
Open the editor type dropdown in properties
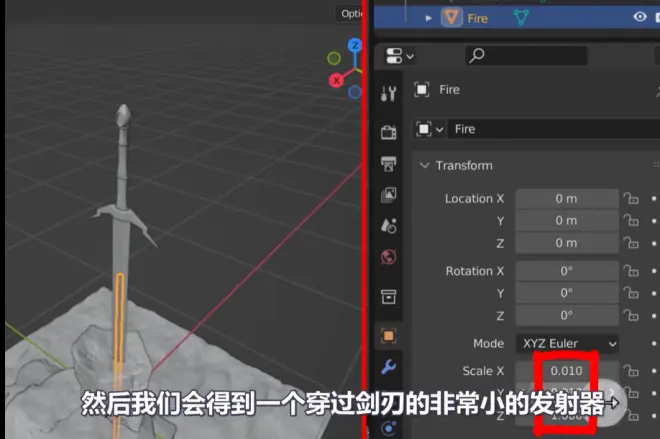pyautogui.click(x=399, y=56)
